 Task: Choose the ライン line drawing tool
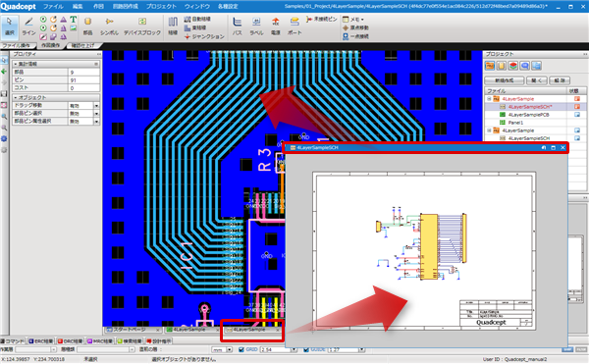point(28,26)
